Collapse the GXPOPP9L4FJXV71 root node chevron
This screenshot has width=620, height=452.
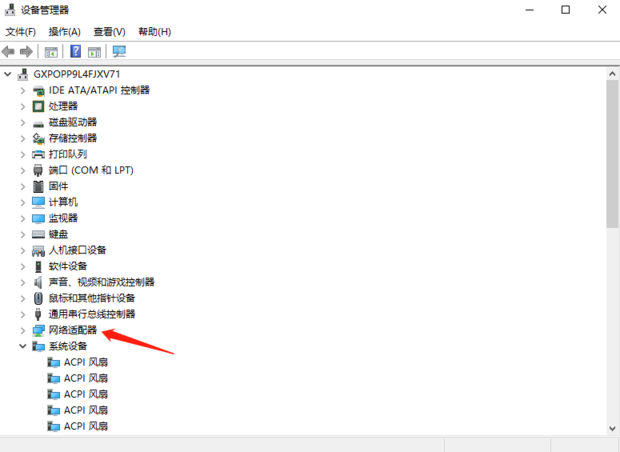click(8, 74)
